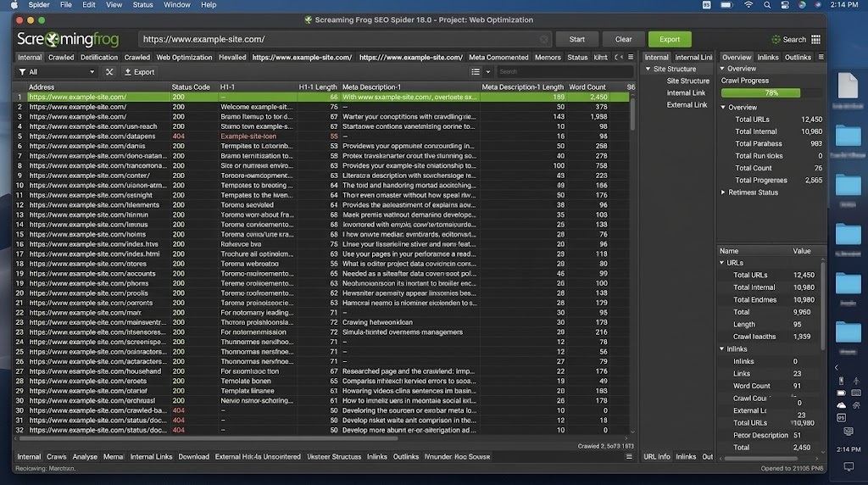This screenshot has width=868, height=485.
Task: Click the green Export button
Action: 670,39
